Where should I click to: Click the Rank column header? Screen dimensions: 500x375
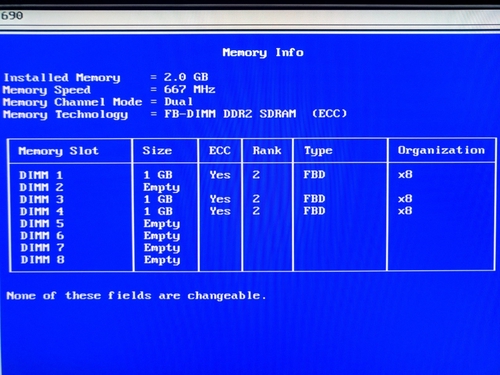(267, 151)
